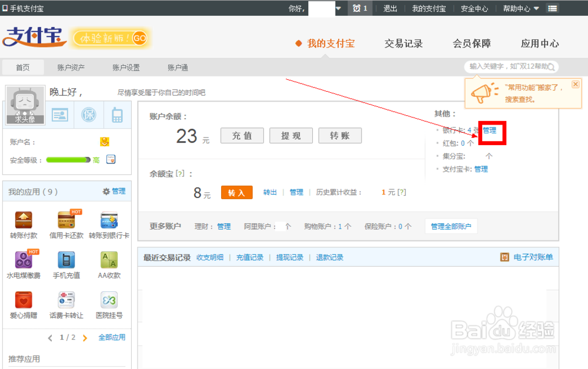
Task: Click the robot avatar 求头像 picture
Action: click(x=25, y=105)
